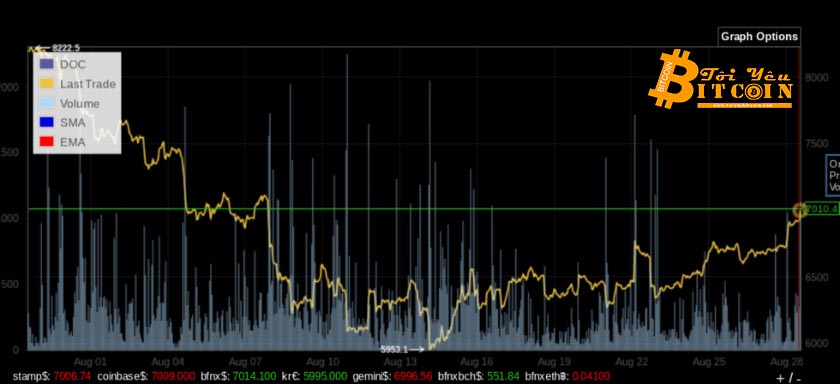
Task: Open the Graph Options menu
Action: click(759, 36)
